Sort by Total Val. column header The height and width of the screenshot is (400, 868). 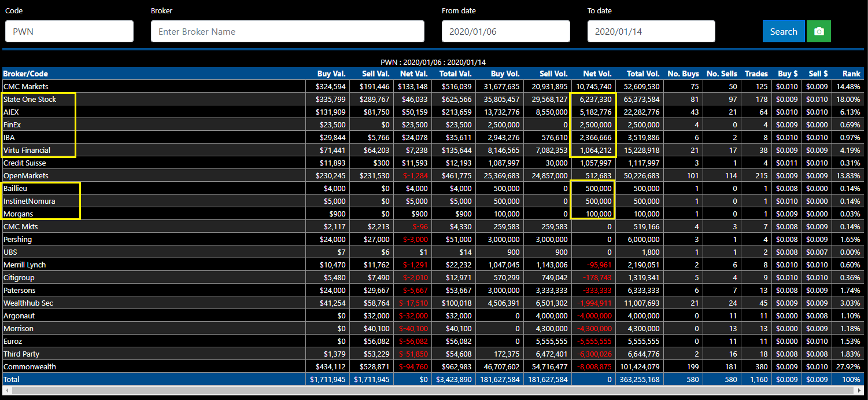click(455, 74)
